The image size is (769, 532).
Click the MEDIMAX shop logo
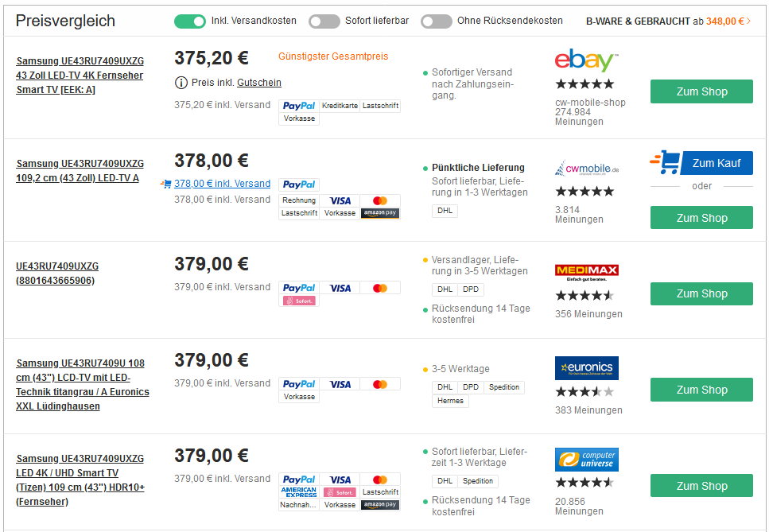[587, 271]
